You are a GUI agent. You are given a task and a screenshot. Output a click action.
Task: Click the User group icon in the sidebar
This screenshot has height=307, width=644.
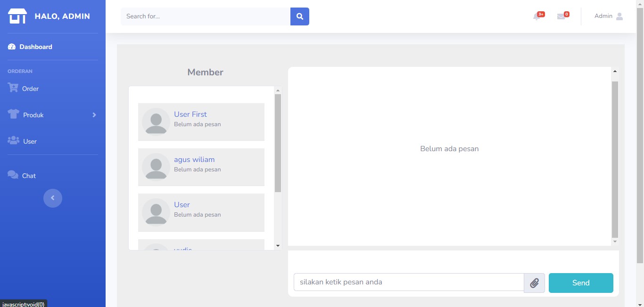[x=13, y=141]
